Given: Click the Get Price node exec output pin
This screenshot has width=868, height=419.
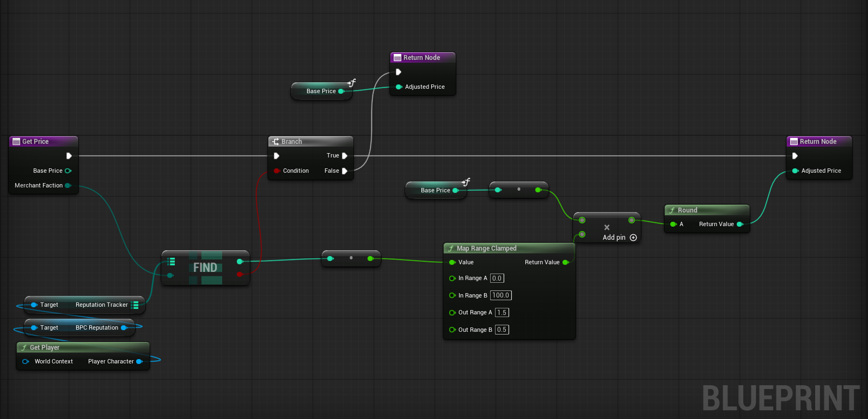Looking at the screenshot, I should (x=69, y=156).
